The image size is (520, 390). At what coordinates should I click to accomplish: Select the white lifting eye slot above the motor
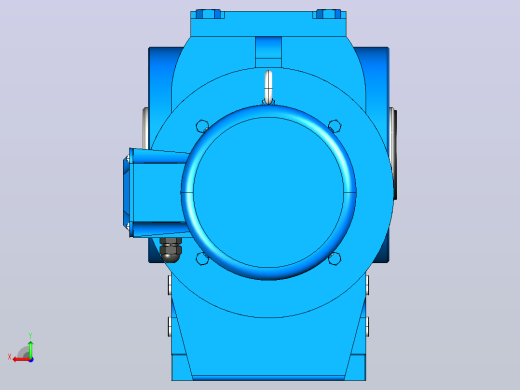(x=268, y=87)
